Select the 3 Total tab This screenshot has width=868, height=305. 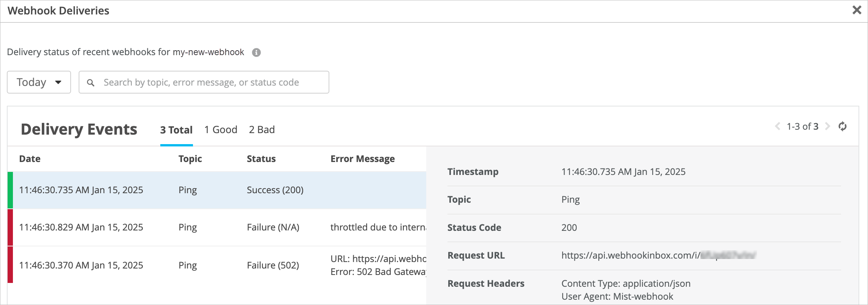176,130
